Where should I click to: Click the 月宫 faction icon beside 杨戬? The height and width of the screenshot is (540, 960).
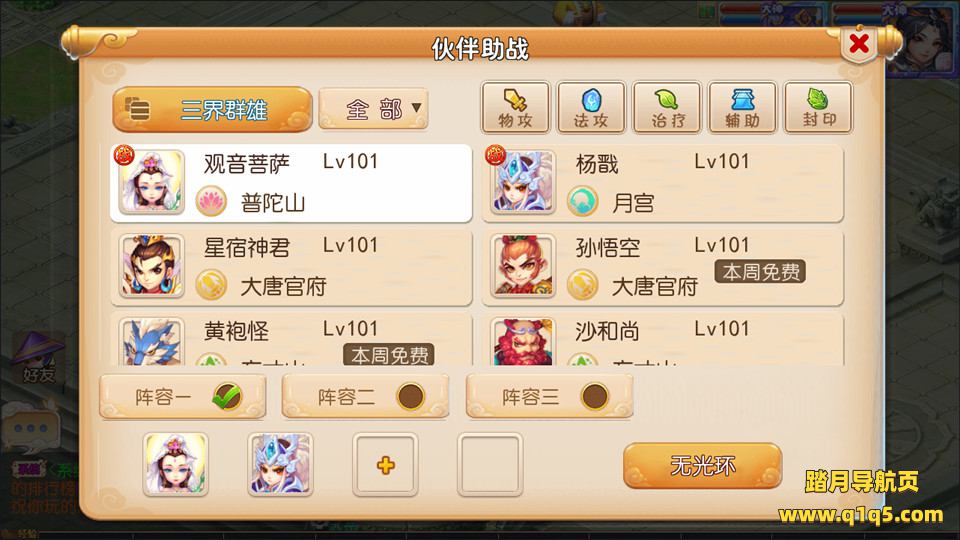(x=582, y=201)
